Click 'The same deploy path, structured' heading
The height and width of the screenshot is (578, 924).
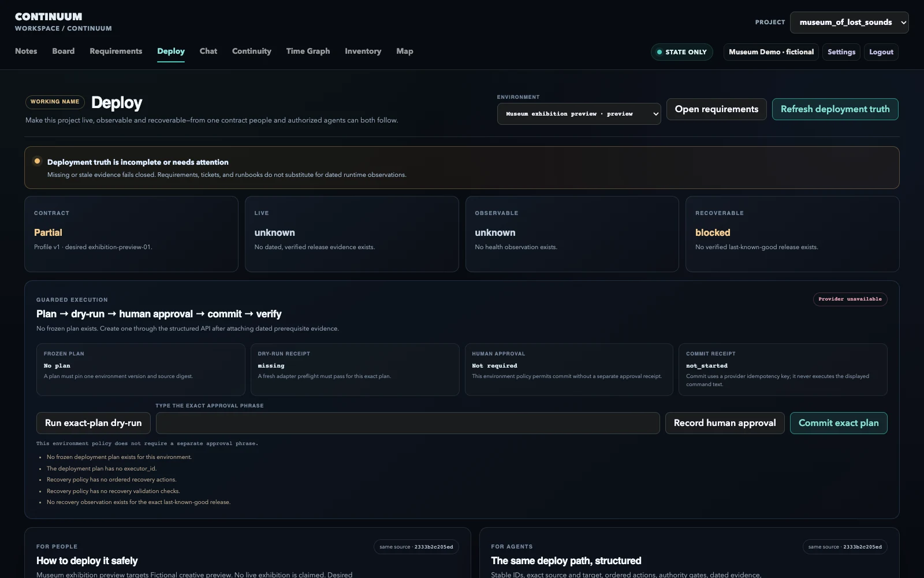pyautogui.click(x=566, y=561)
